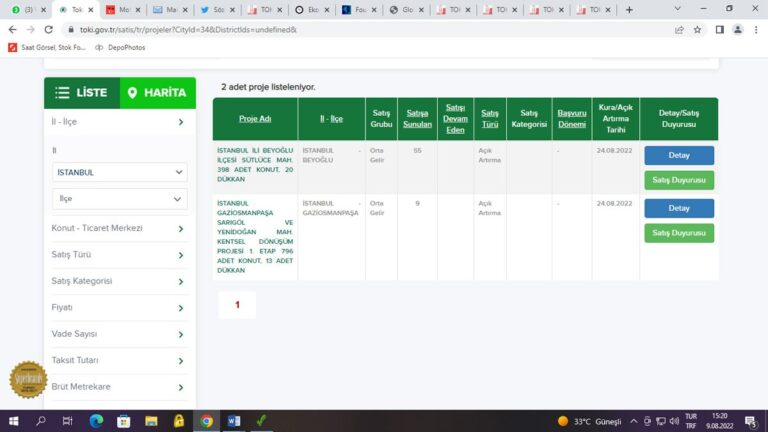Expand the Konut - Ticaret Merkezi filter
Image resolution: width=768 pixels, height=432 pixels.
point(119,228)
